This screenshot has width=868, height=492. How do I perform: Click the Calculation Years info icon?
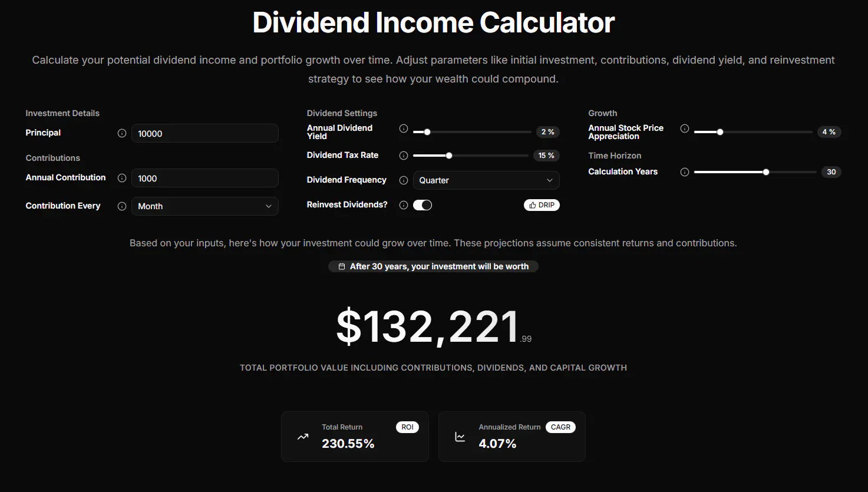click(x=685, y=172)
